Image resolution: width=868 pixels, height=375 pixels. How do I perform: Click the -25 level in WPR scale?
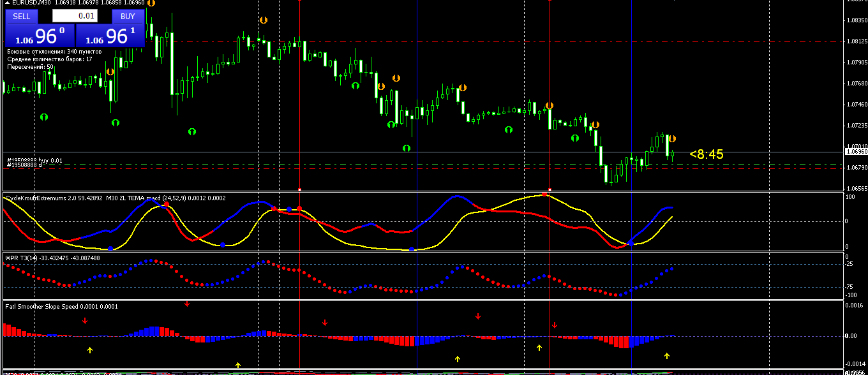tap(850, 265)
